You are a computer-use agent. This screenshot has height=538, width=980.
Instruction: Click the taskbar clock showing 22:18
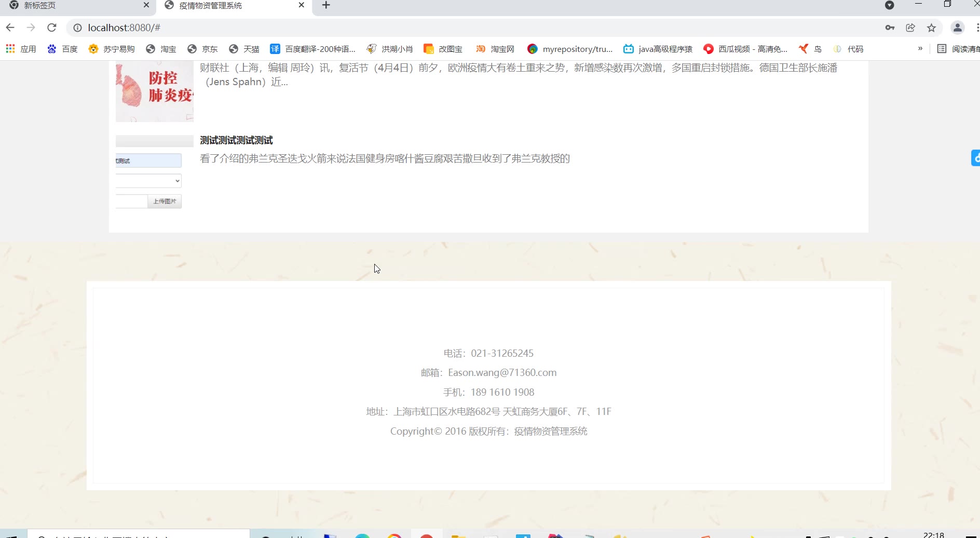(934, 534)
